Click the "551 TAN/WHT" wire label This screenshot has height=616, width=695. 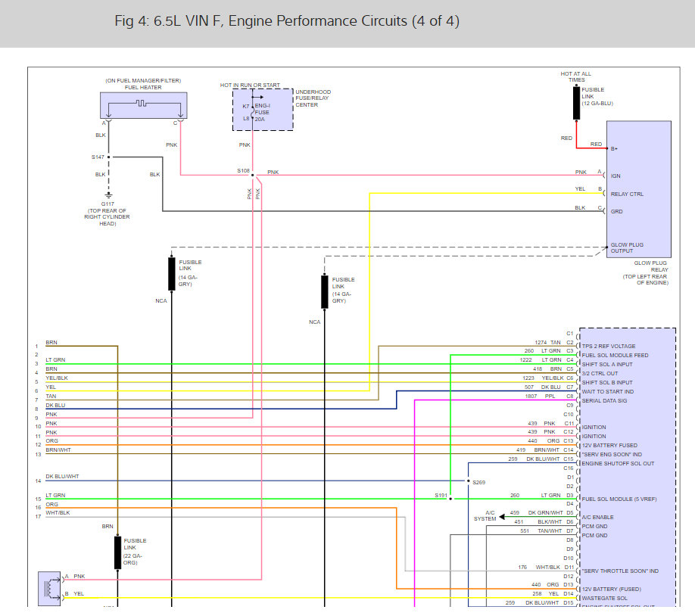coord(541,531)
